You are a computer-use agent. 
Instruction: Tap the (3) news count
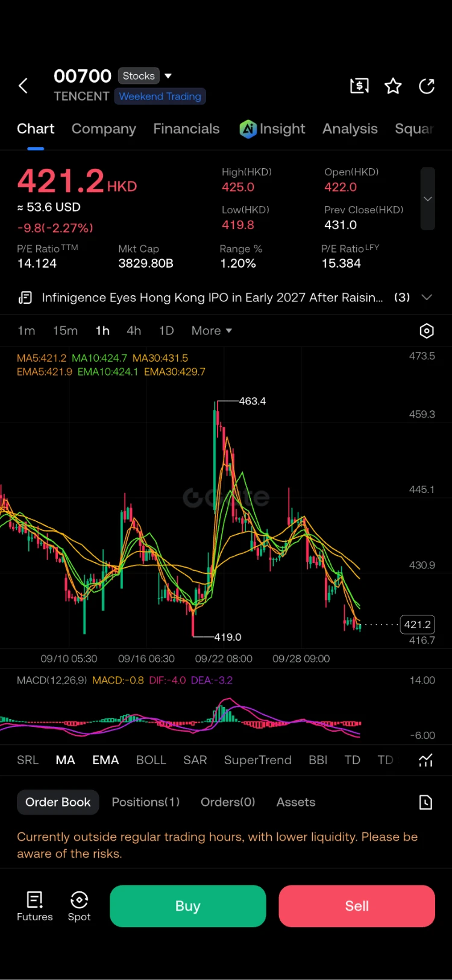pyautogui.click(x=402, y=297)
